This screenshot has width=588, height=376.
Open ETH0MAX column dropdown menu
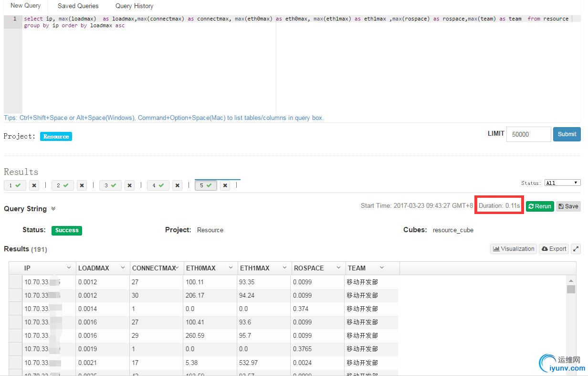[x=231, y=268]
